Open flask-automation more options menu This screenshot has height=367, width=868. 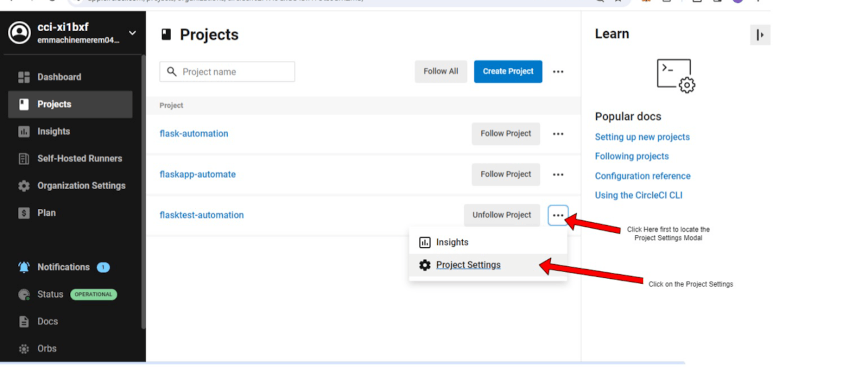click(x=558, y=134)
